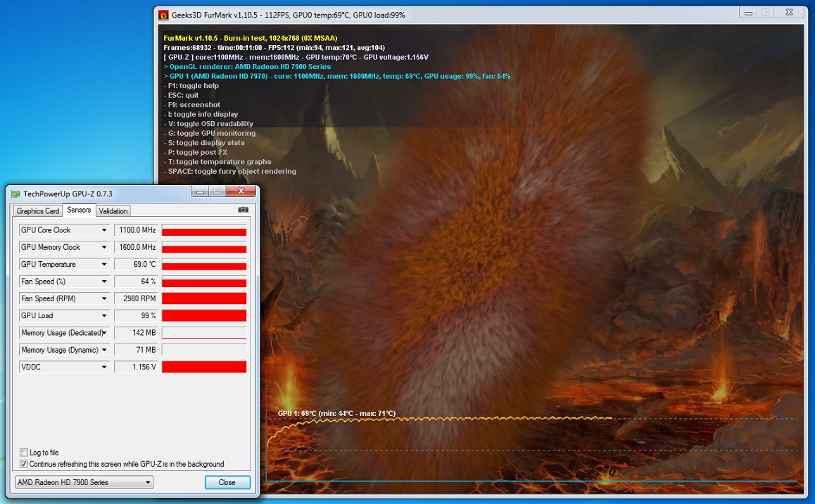
Task: Minimize the FurMark window
Action: pos(748,13)
